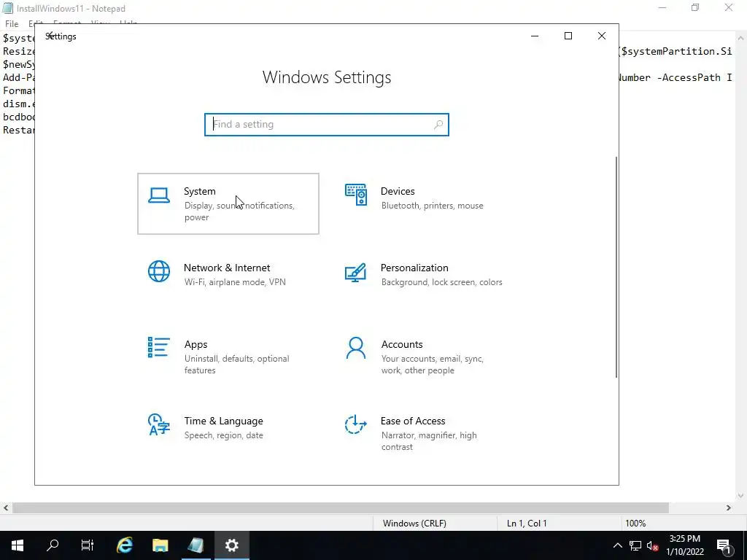This screenshot has height=560, width=747.
Task: Click Notepad horizontal scroll right arrow
Action: point(729,508)
